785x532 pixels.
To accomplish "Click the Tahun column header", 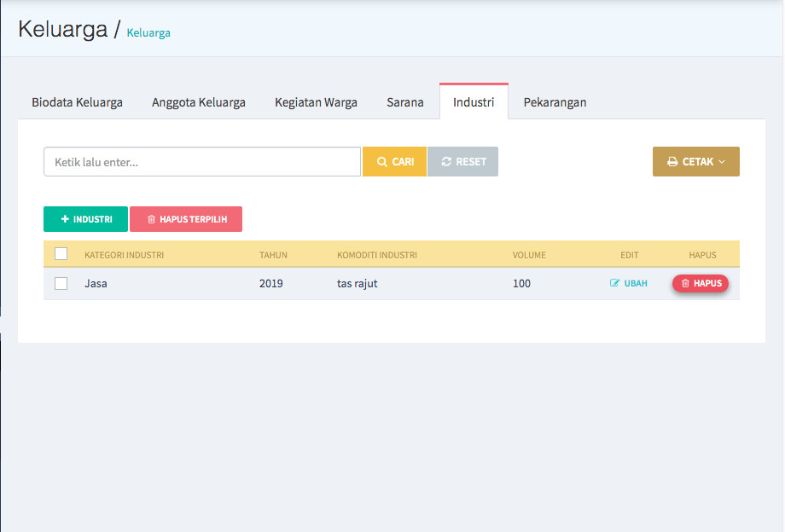I will pyautogui.click(x=273, y=255).
